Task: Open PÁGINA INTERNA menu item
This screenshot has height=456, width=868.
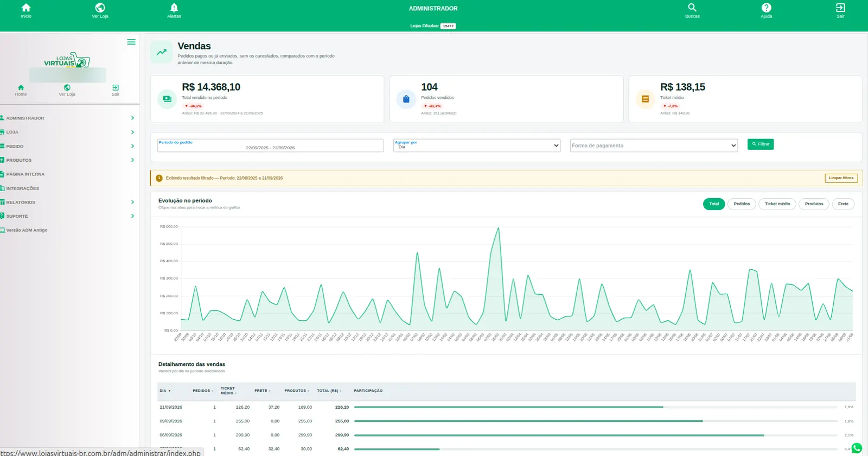Action: 25,174
